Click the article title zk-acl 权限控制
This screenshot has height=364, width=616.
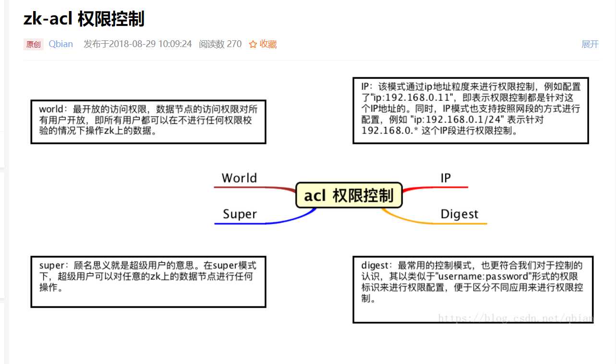coord(84,19)
